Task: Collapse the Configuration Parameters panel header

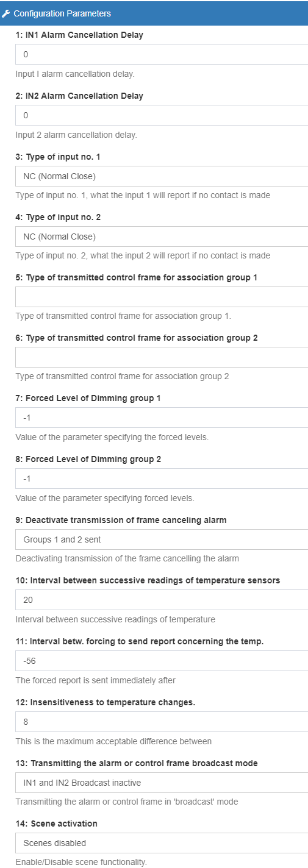Action: 154,13
